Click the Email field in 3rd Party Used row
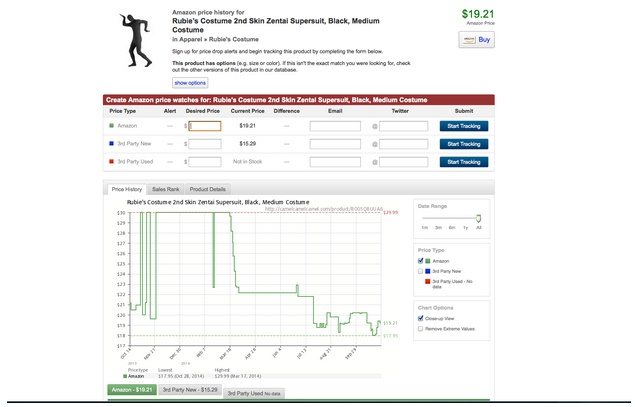The image size is (635, 407). point(335,162)
